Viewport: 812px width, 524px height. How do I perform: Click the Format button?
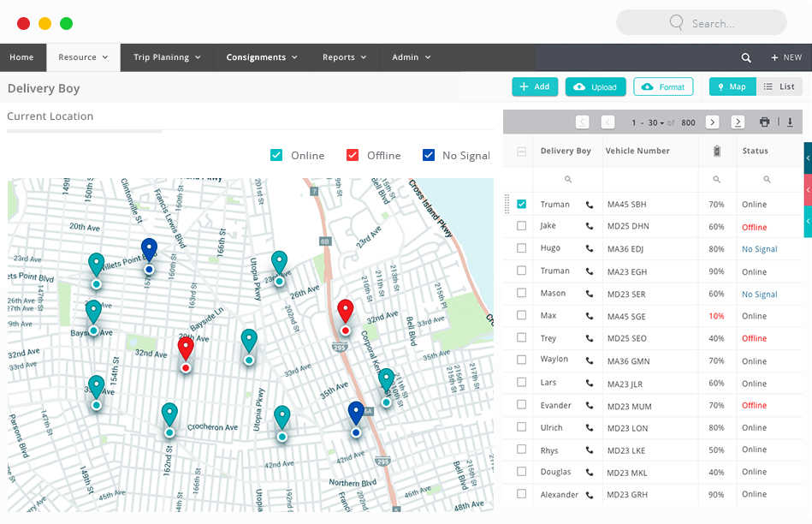pyautogui.click(x=663, y=87)
